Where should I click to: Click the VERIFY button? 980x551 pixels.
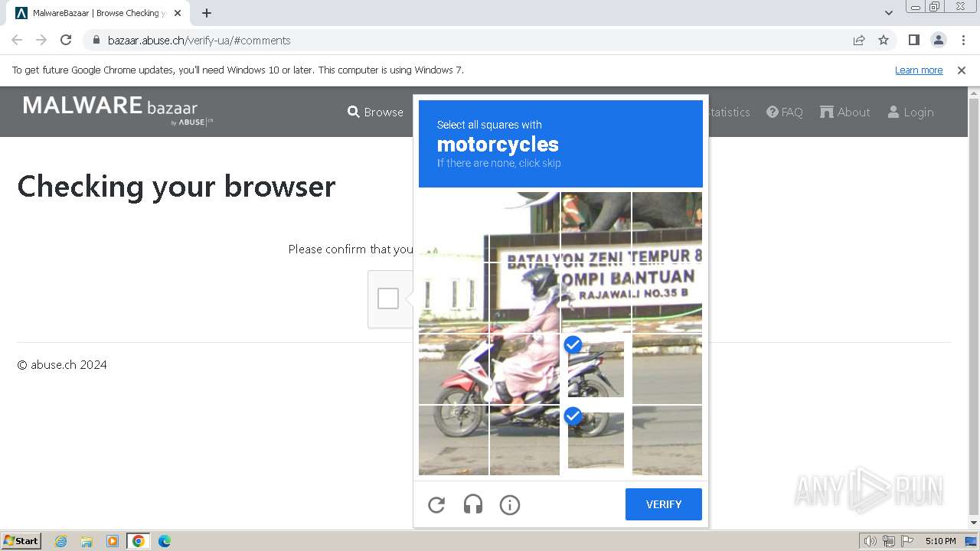point(664,504)
